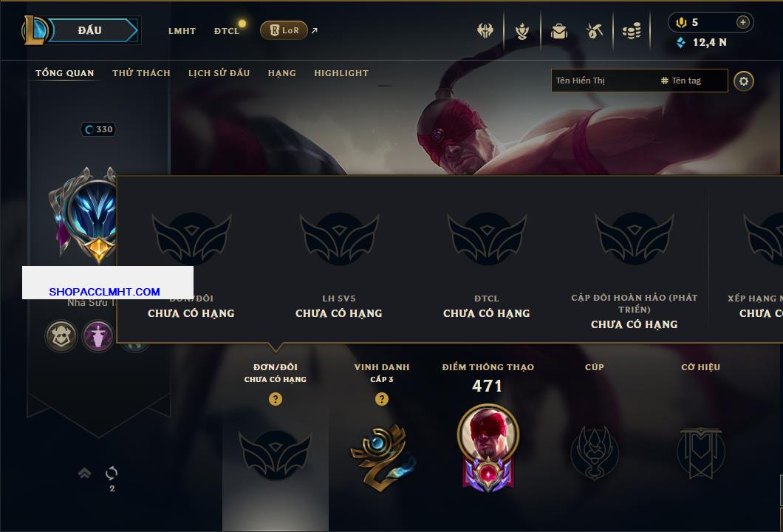Open the Clash crossed-axes icon
The image size is (783, 532).
click(485, 31)
